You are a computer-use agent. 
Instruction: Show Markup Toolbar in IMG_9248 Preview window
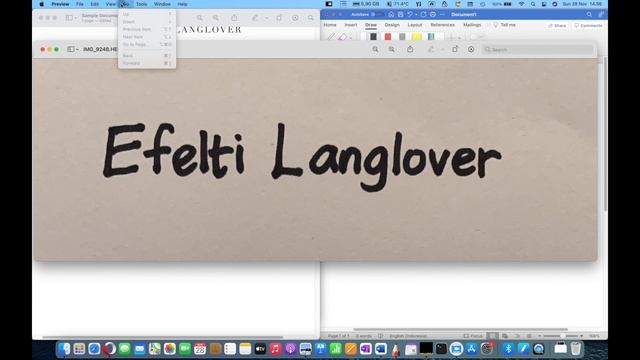click(x=471, y=49)
